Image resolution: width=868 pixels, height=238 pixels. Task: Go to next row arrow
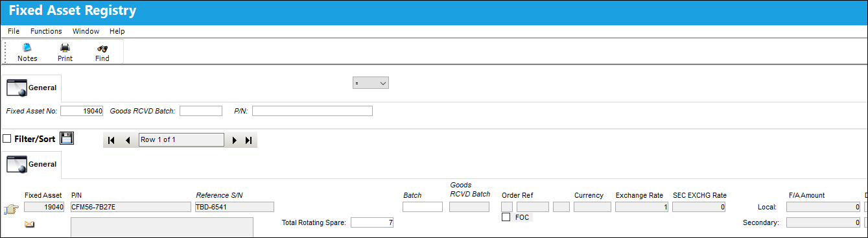click(234, 140)
